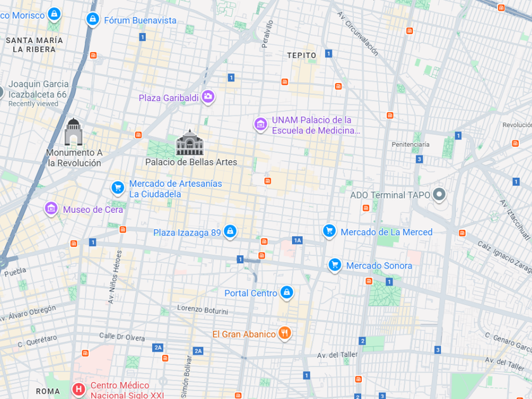Open the Plaza Garibaldi label
The width and height of the screenshot is (532, 399).
click(x=168, y=98)
